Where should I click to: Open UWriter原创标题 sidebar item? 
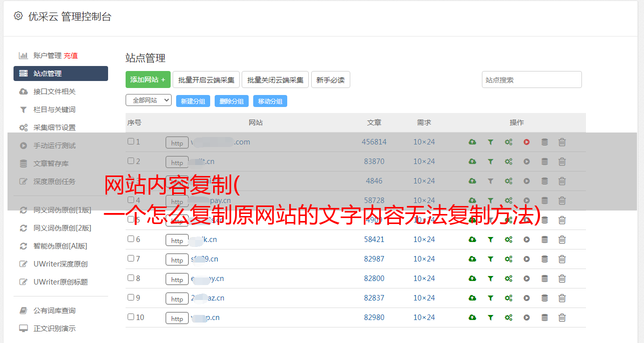61,282
